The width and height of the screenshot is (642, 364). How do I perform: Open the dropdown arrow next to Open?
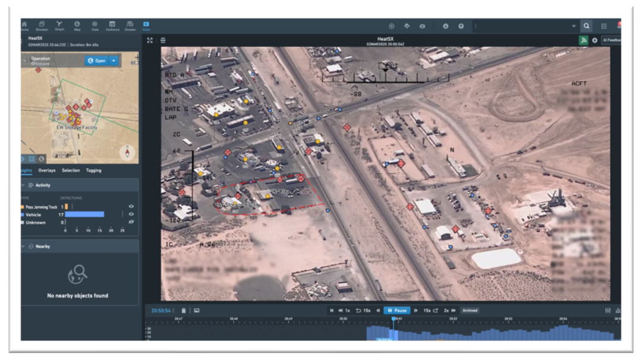click(x=114, y=61)
